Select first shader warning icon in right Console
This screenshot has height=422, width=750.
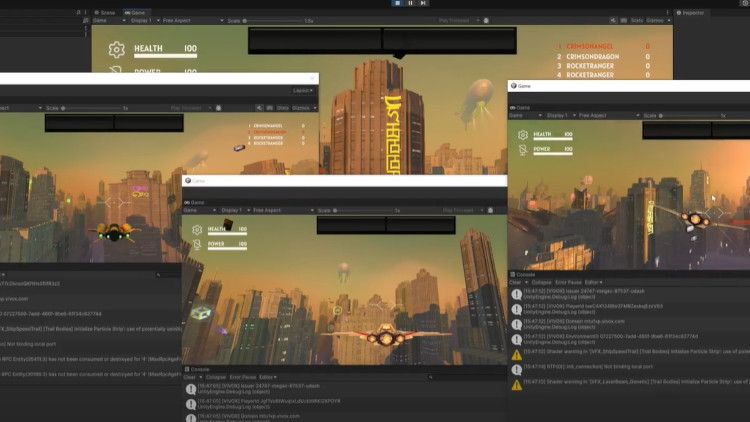tap(516, 354)
